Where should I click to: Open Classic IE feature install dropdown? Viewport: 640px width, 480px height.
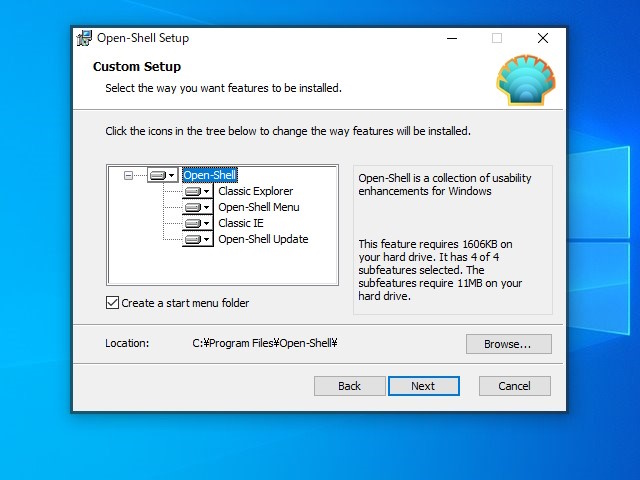point(198,223)
